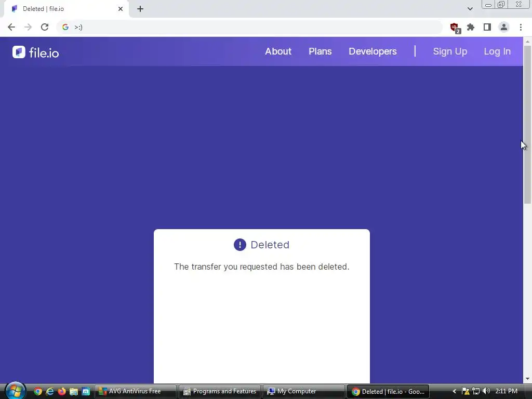The image size is (532, 399).
Task: Click 'The transfer you requested has been deleted.' text
Action: click(262, 267)
